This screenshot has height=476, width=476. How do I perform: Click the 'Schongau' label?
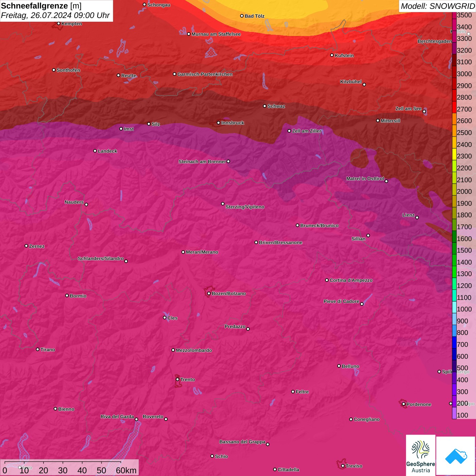click(x=158, y=5)
